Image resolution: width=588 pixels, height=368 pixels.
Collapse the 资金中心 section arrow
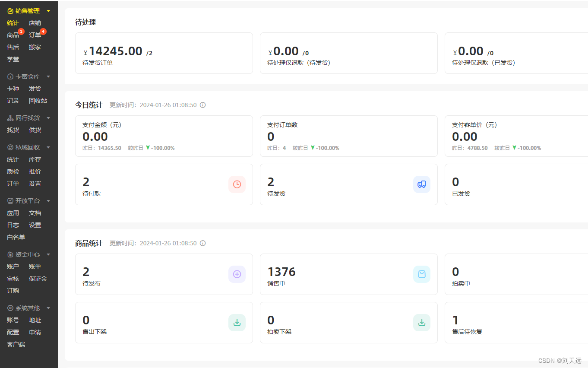point(48,254)
